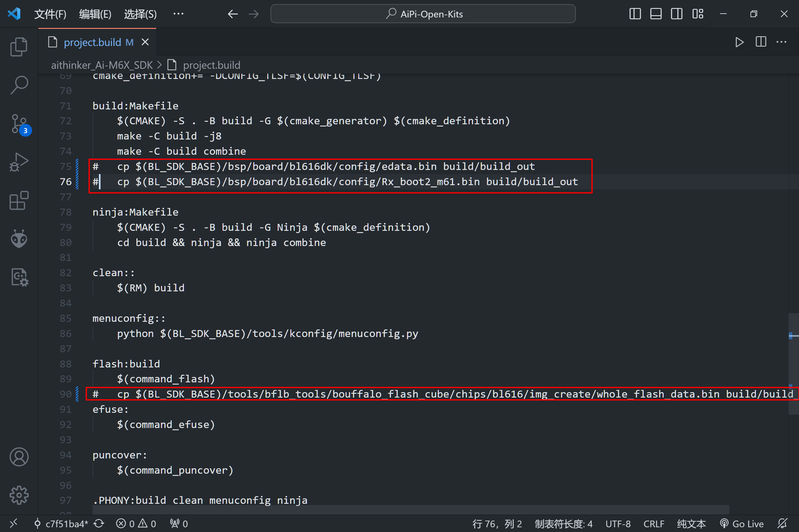
Task: Toggle the bottom panel layout
Action: (x=656, y=14)
